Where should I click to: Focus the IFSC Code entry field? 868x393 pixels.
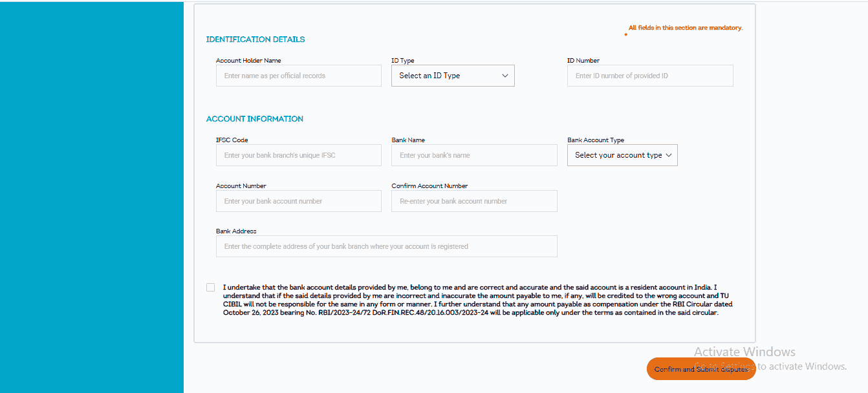(x=298, y=155)
